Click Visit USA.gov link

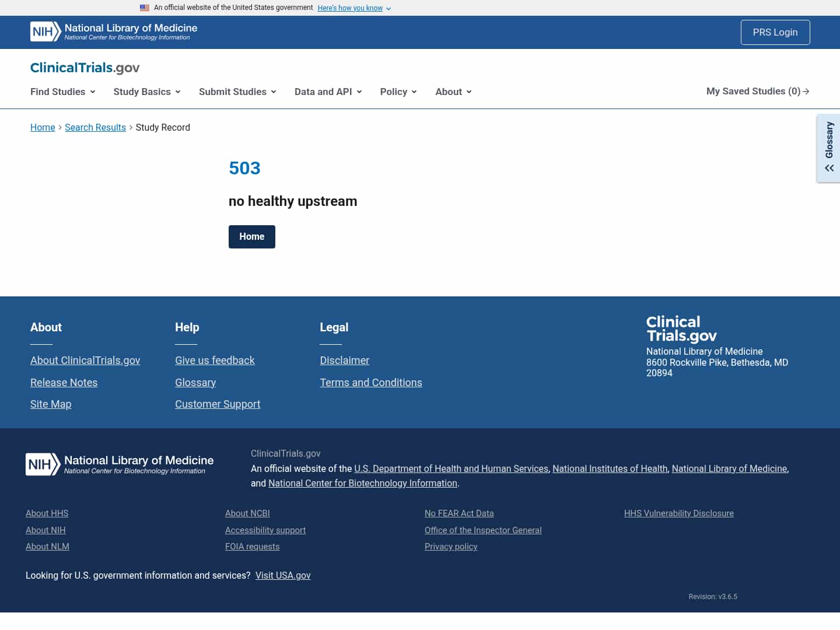pos(283,575)
